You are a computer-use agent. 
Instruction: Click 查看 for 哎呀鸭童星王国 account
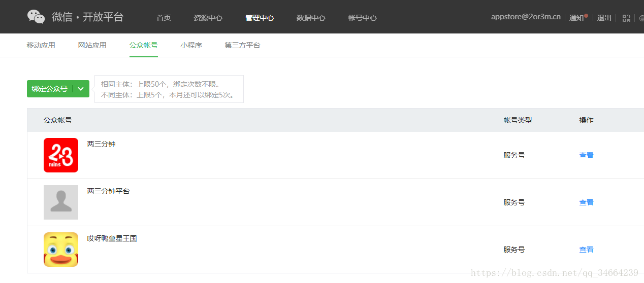click(x=586, y=250)
